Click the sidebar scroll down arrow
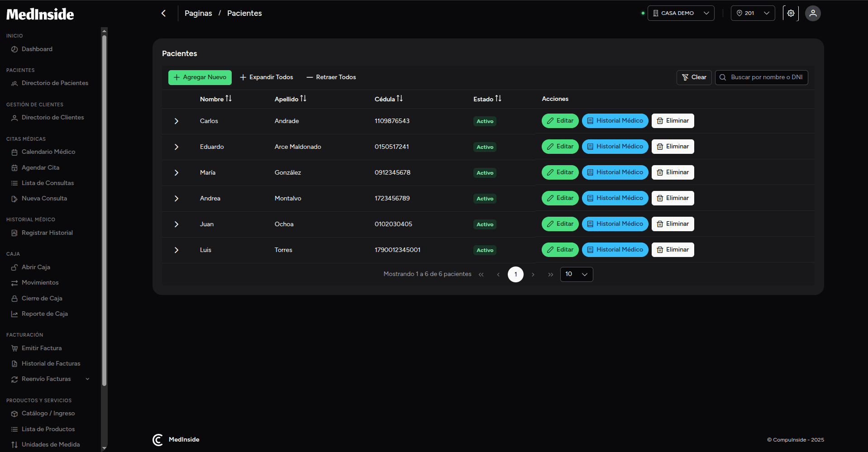This screenshot has height=452, width=868. (x=105, y=448)
